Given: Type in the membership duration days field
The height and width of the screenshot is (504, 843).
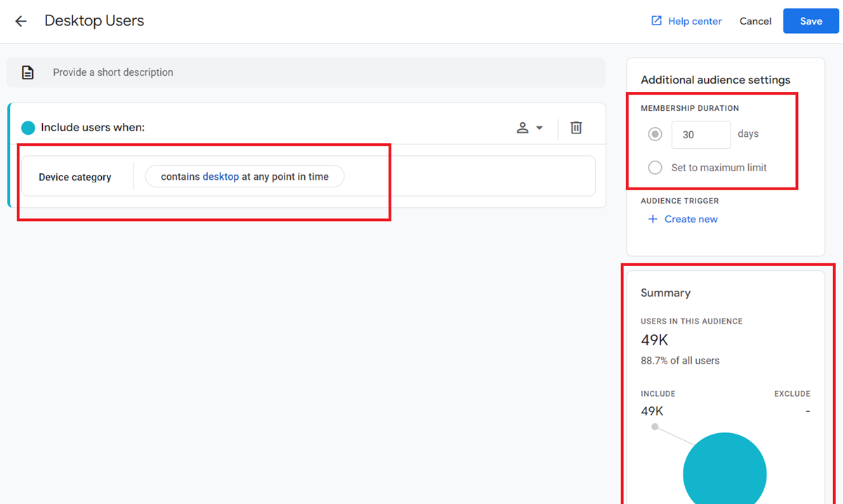Looking at the screenshot, I should (700, 133).
